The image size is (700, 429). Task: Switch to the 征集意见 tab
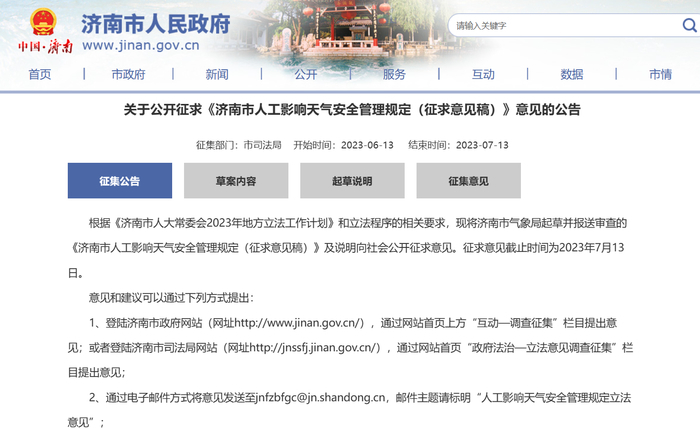pyautogui.click(x=469, y=180)
